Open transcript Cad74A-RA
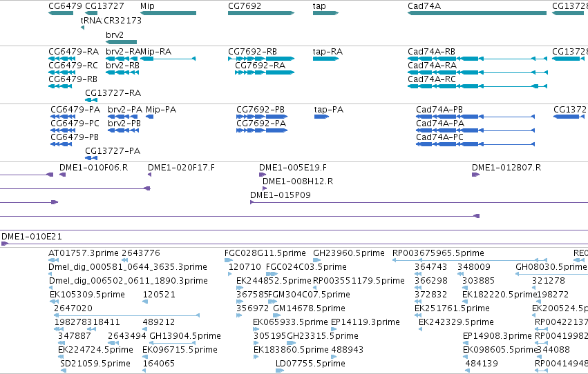 pos(433,66)
